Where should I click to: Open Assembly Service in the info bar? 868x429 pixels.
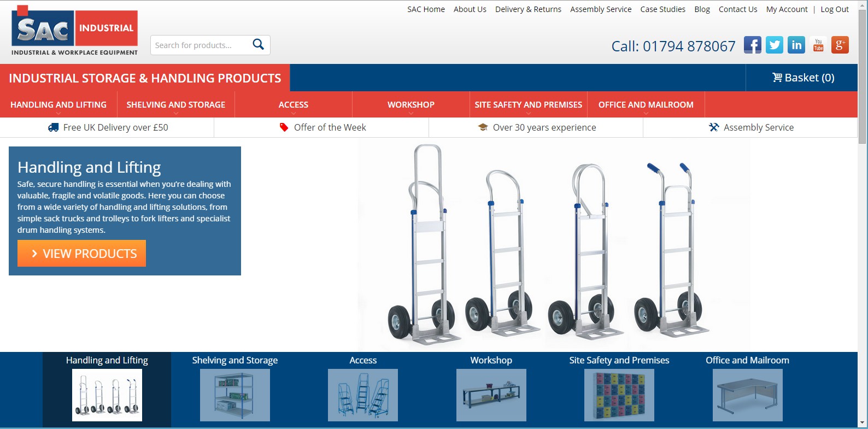tap(752, 127)
